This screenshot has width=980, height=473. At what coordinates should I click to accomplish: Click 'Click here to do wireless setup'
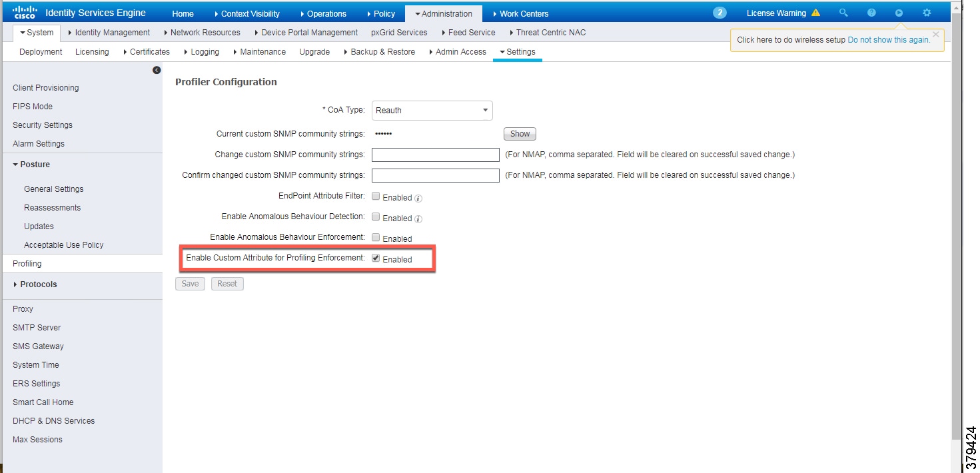[x=791, y=40]
